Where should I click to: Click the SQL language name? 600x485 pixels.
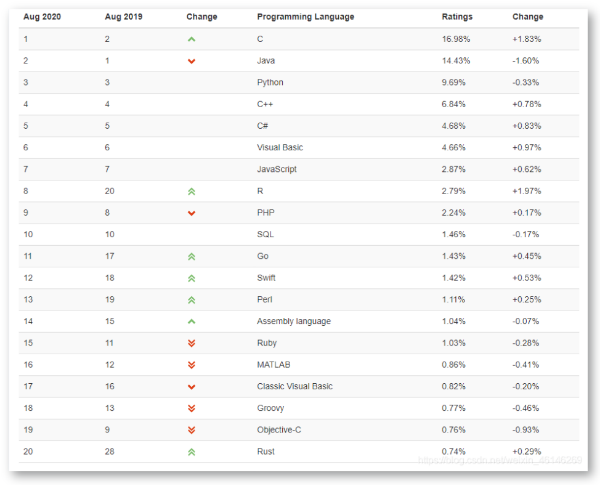click(265, 235)
